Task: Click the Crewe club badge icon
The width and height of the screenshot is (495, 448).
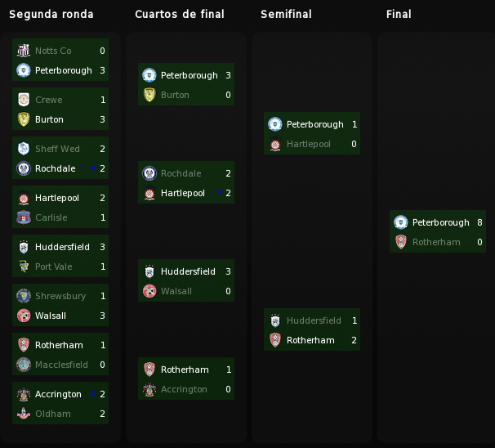Action: 24,100
